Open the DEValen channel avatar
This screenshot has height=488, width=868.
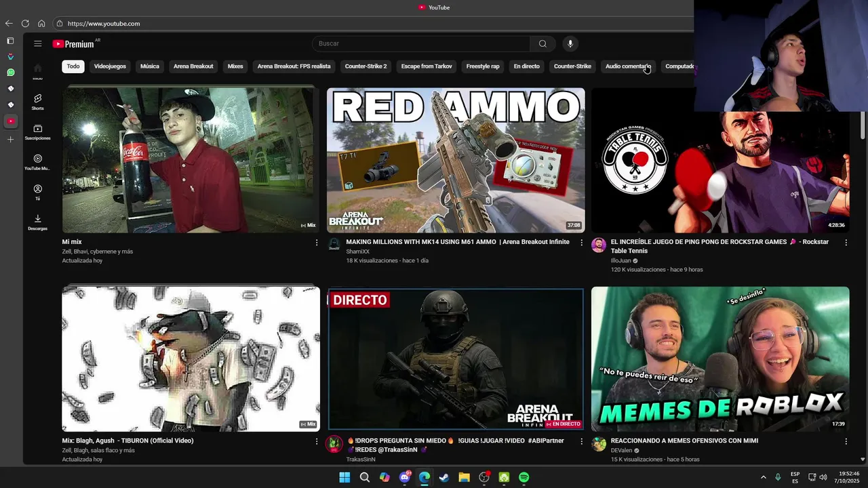point(598,444)
